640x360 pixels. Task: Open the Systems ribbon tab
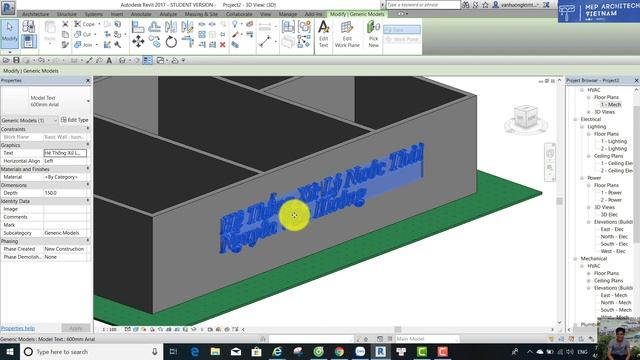(x=94, y=14)
